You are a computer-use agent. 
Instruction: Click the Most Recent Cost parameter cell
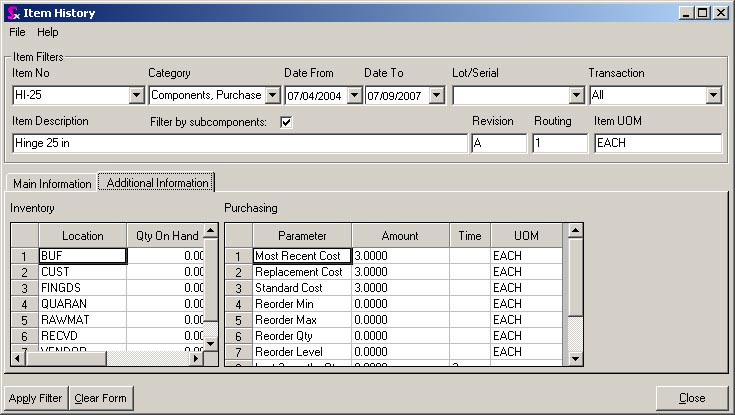[301, 256]
